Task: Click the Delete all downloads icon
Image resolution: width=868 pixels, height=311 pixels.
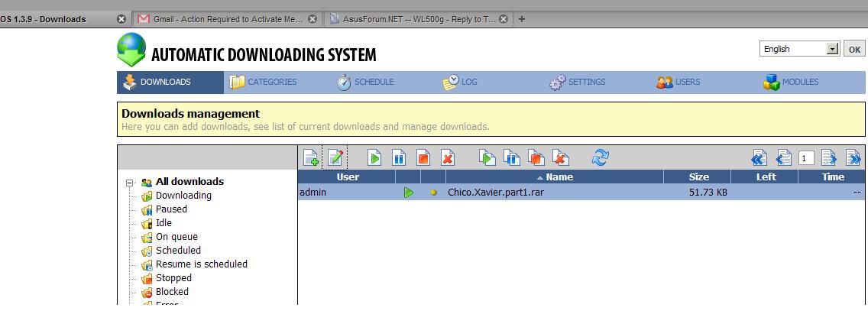Action: [x=561, y=158]
